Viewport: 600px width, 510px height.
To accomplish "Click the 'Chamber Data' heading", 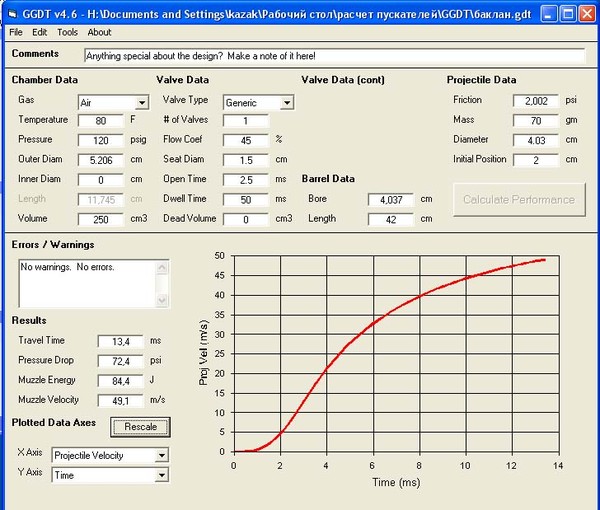I will pos(45,80).
